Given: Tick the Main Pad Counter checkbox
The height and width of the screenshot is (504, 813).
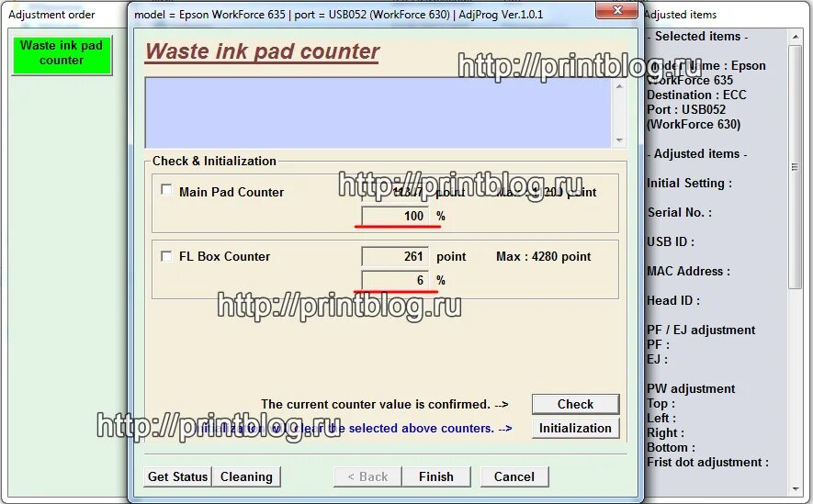Looking at the screenshot, I should coord(166,190).
